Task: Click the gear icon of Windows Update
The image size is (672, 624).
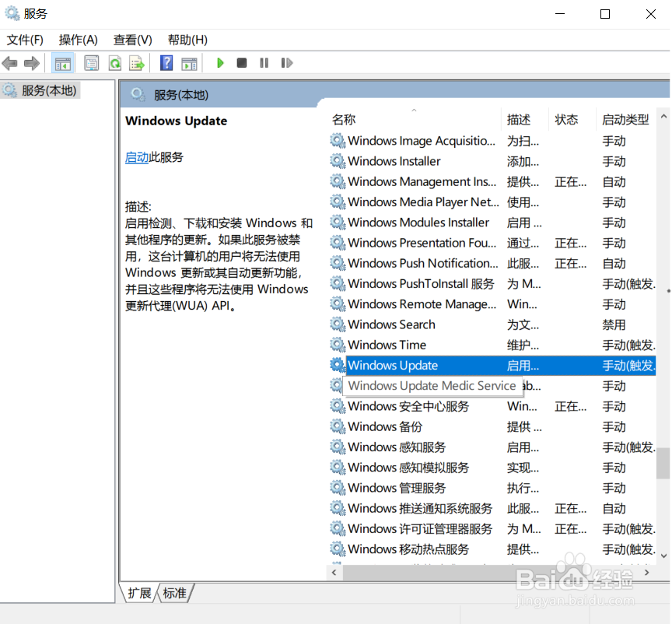Action: point(338,366)
